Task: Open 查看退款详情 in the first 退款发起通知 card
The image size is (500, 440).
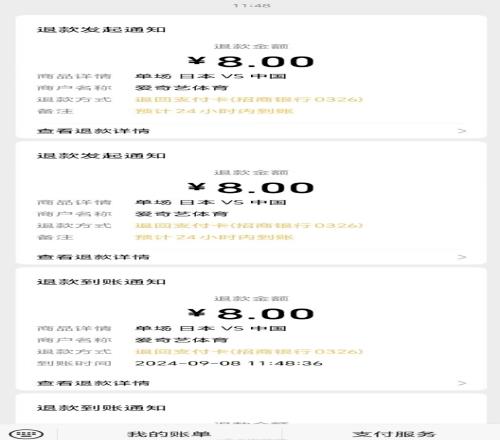Action: coord(93,131)
